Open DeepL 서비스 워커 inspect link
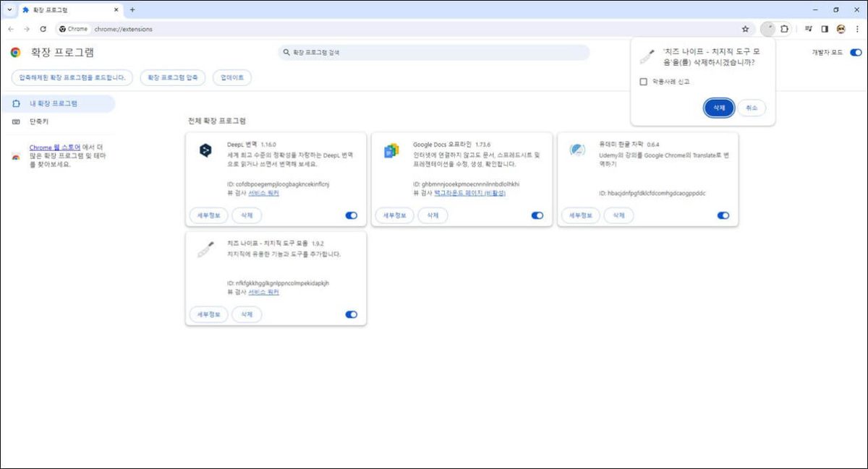The height and width of the screenshot is (469, 868). (x=263, y=193)
